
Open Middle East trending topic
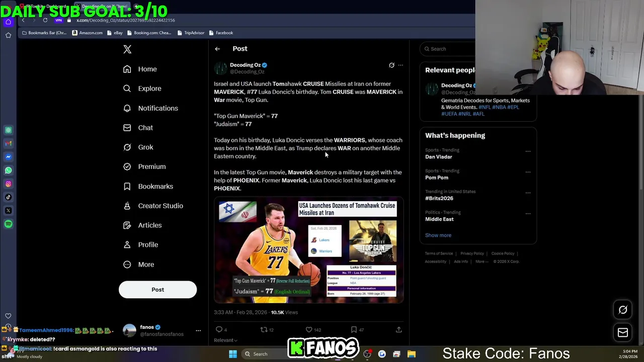(439, 219)
